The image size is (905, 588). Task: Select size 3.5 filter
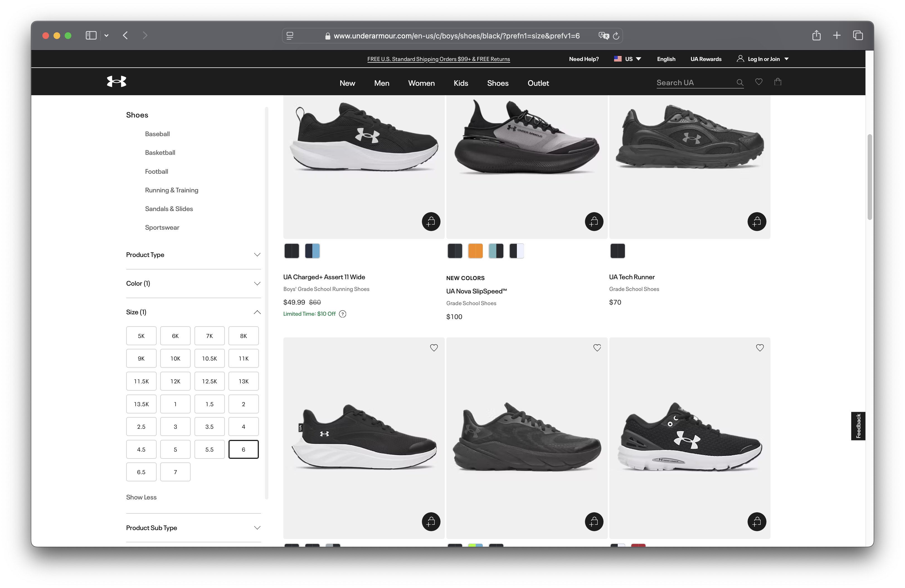coord(210,427)
